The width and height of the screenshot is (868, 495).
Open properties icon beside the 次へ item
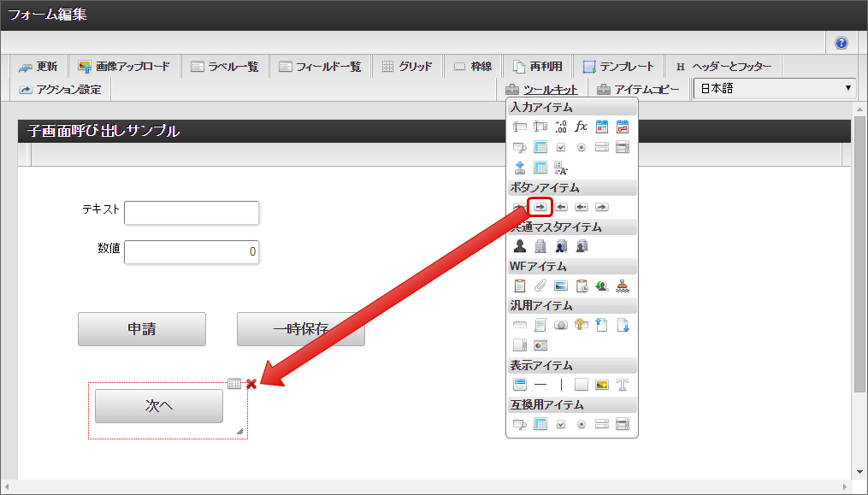(x=235, y=384)
